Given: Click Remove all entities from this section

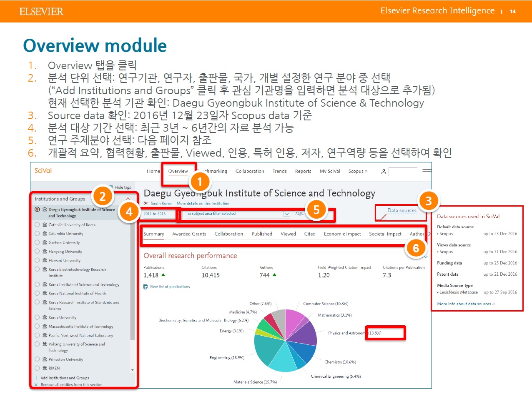Looking at the screenshot, I should pos(71,384).
